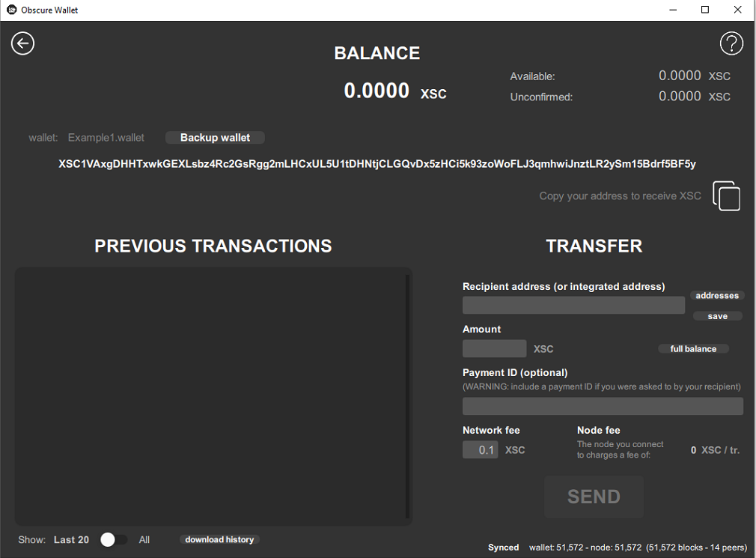Open the saved addresses list
The width and height of the screenshot is (756, 558).
point(716,296)
